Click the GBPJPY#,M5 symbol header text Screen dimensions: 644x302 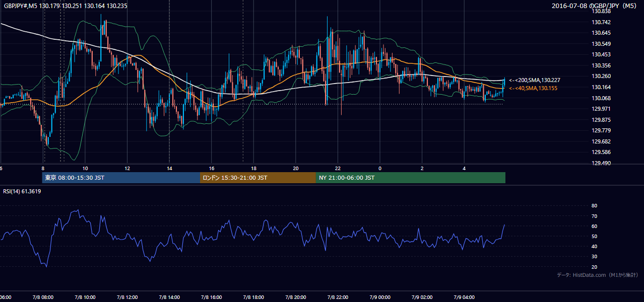coord(66,6)
